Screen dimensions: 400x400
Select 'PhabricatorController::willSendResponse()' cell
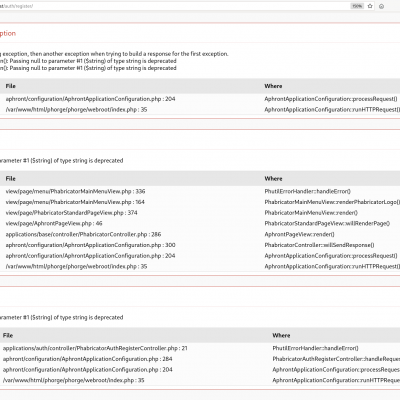coord(319,245)
